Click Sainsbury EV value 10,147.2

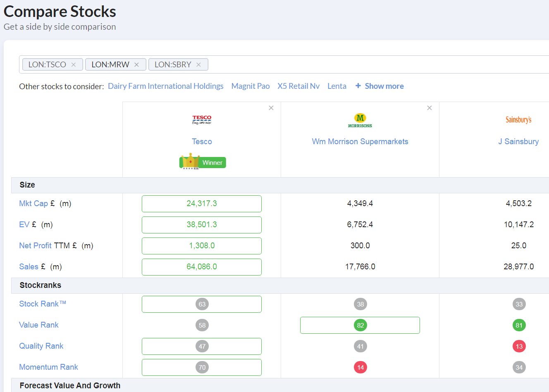519,225
